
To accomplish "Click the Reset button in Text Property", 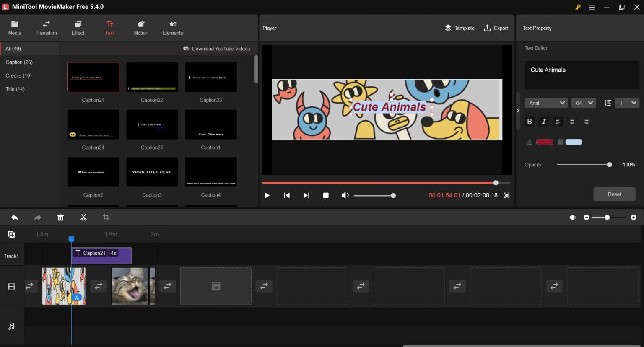I will click(614, 194).
